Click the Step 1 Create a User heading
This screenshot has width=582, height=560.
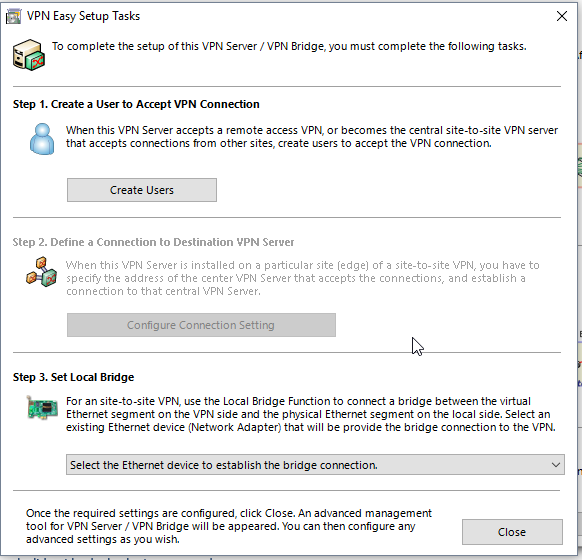(136, 104)
